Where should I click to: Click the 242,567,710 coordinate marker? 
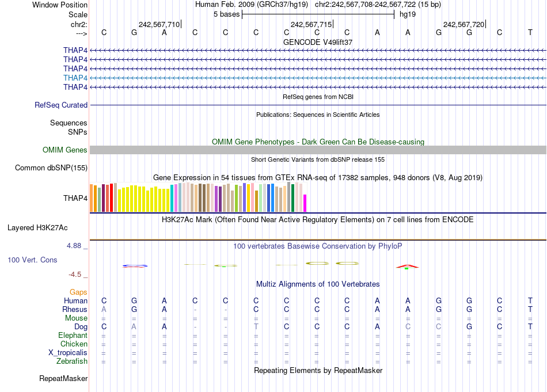[x=159, y=24]
